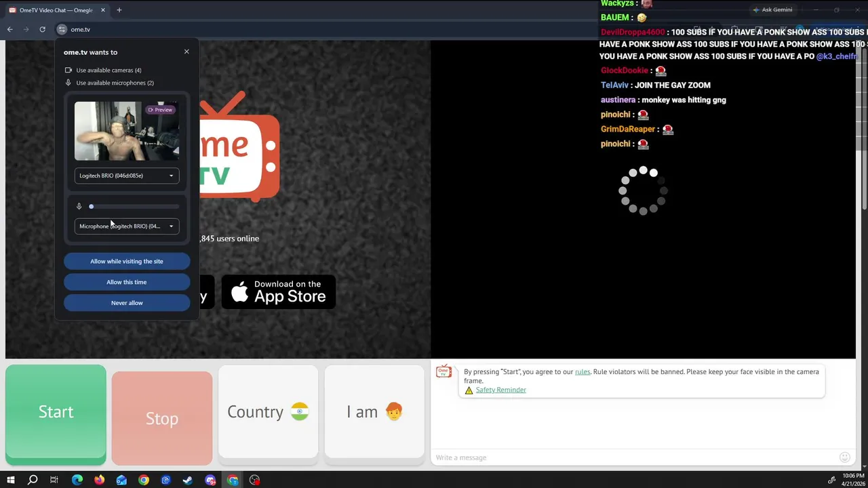Go forward in browser history

26,29
